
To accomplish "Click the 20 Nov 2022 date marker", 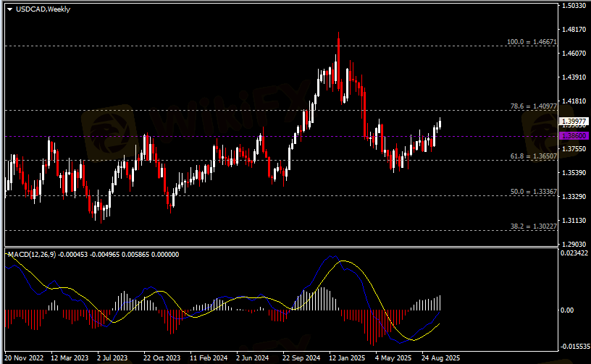I will click(x=25, y=357).
